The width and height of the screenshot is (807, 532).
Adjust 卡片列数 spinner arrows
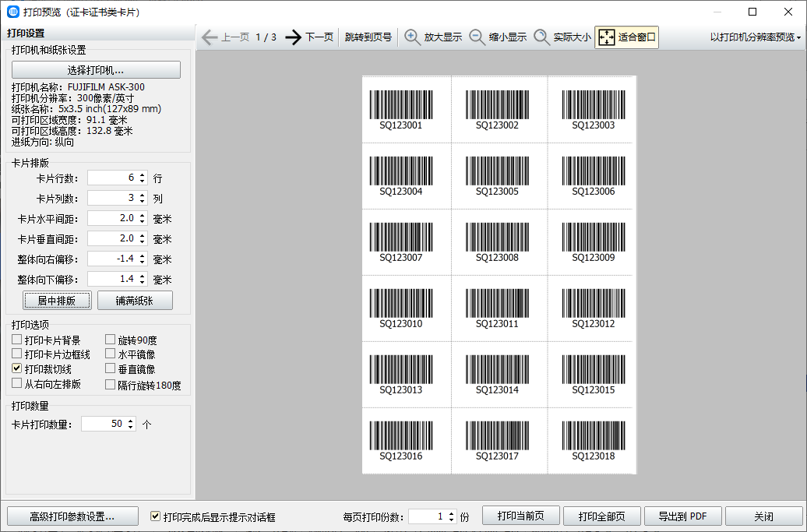click(143, 198)
